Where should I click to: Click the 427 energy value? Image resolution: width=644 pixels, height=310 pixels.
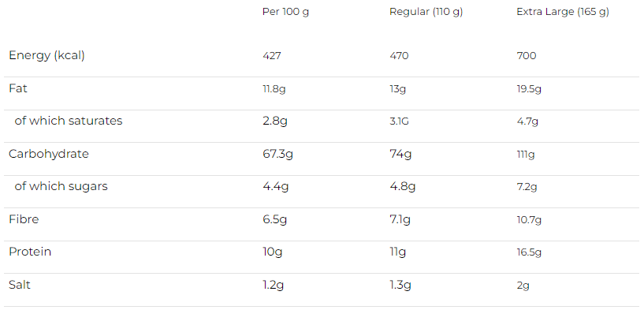point(272,56)
